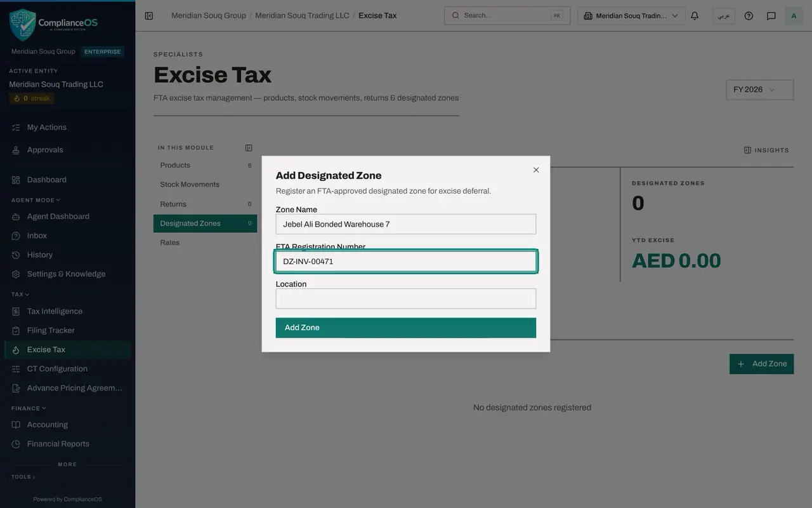
Task: Collapse the Agent Mode section
Action: click(x=36, y=200)
